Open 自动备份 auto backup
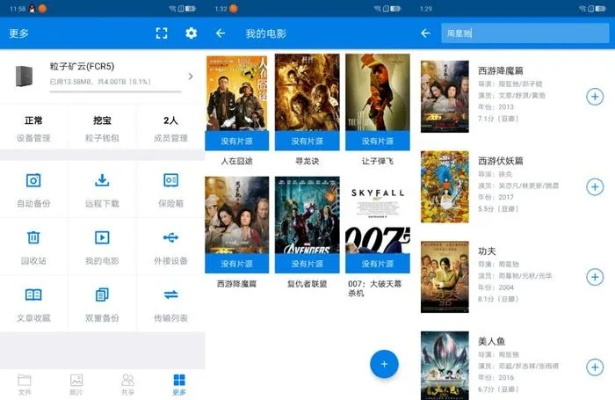 (x=33, y=188)
